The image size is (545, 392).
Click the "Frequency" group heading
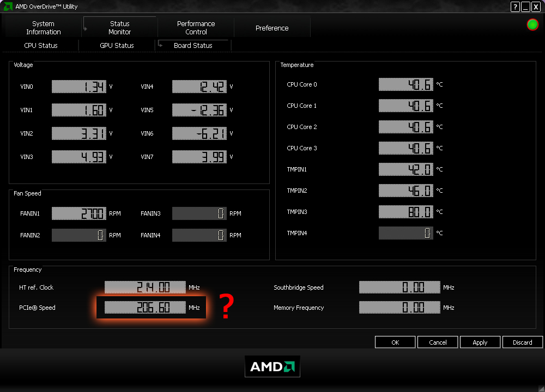27,270
